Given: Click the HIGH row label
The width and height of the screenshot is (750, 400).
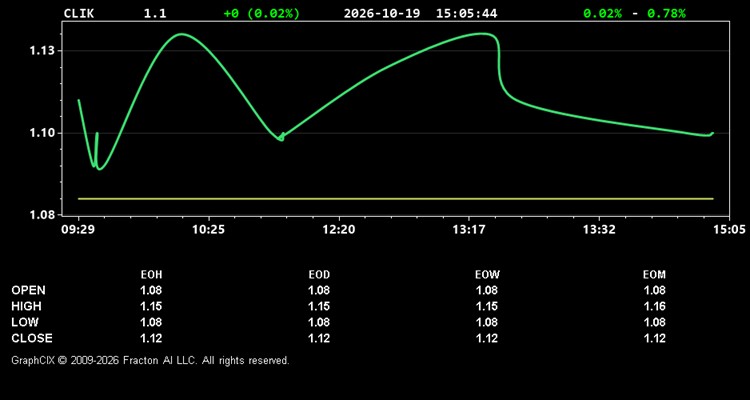Looking at the screenshot, I should tap(26, 306).
